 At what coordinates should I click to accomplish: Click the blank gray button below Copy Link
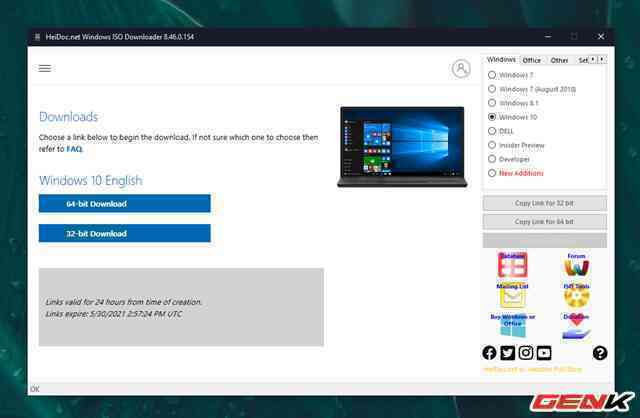point(544,240)
